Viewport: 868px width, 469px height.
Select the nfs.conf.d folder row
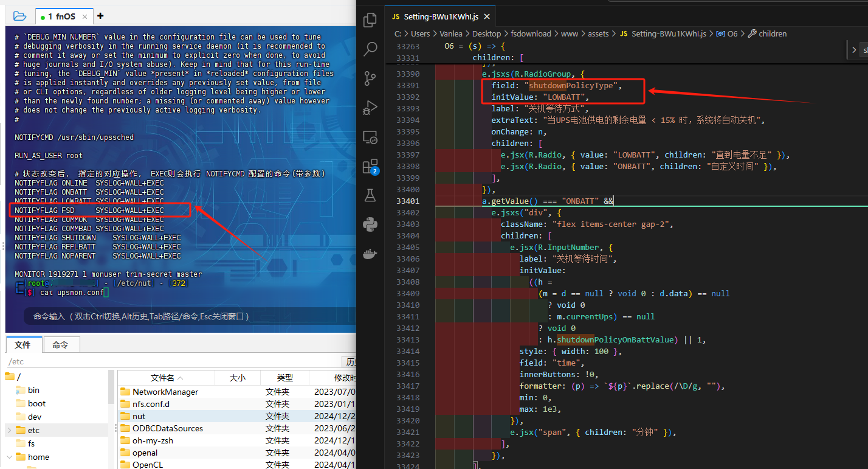coord(237,404)
